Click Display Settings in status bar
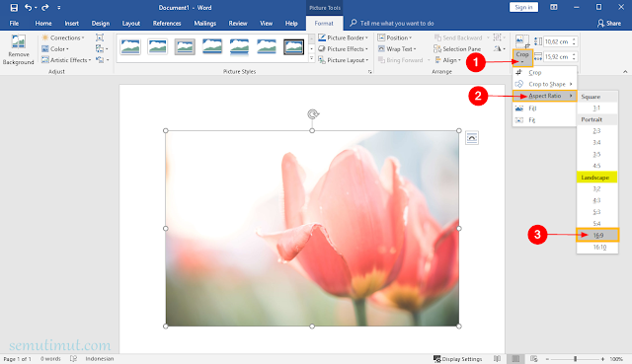The image size is (632, 364). [458, 359]
